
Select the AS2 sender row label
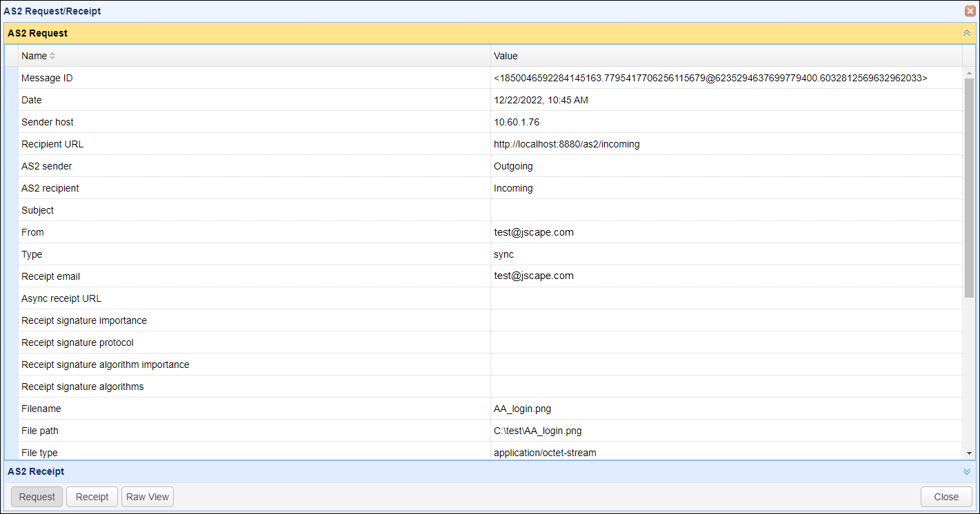[47, 166]
